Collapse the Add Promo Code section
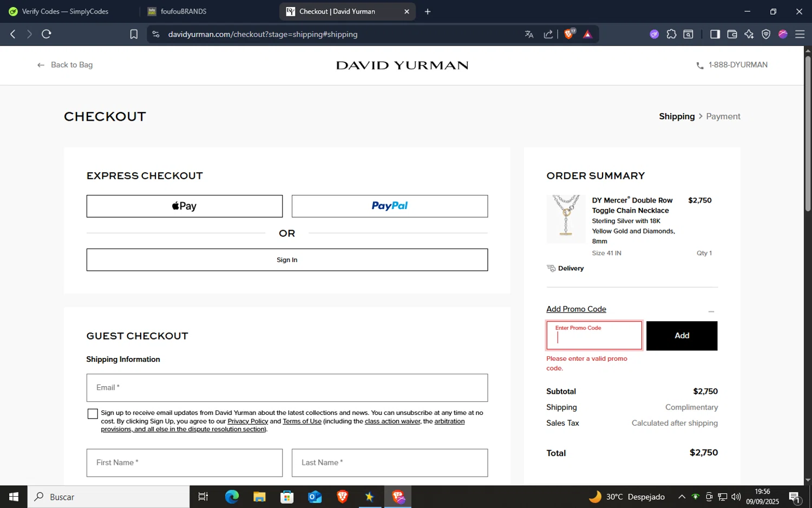This screenshot has height=508, width=812. 711,311
